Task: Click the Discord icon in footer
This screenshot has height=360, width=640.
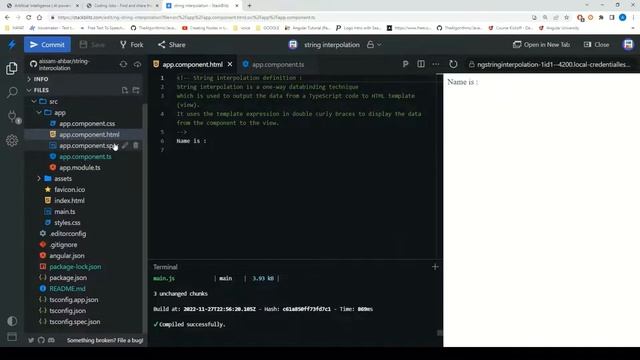Action: point(51,340)
